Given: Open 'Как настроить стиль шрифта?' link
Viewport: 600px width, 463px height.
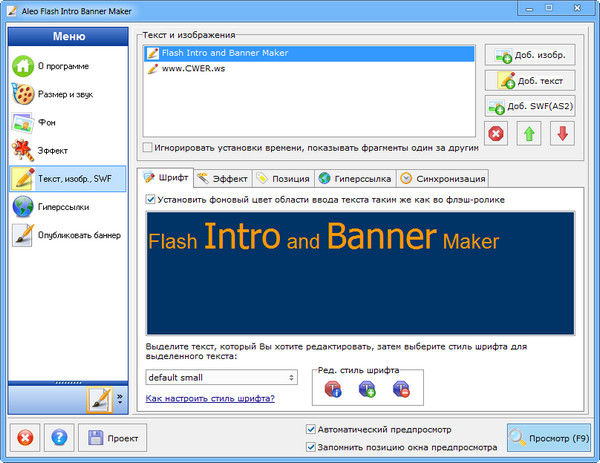Looking at the screenshot, I should point(210,399).
